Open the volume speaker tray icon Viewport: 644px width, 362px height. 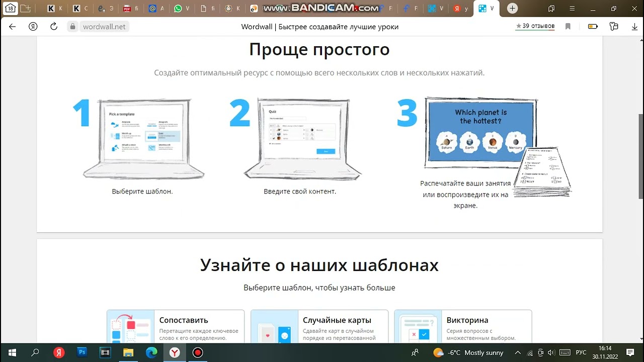pyautogui.click(x=551, y=352)
